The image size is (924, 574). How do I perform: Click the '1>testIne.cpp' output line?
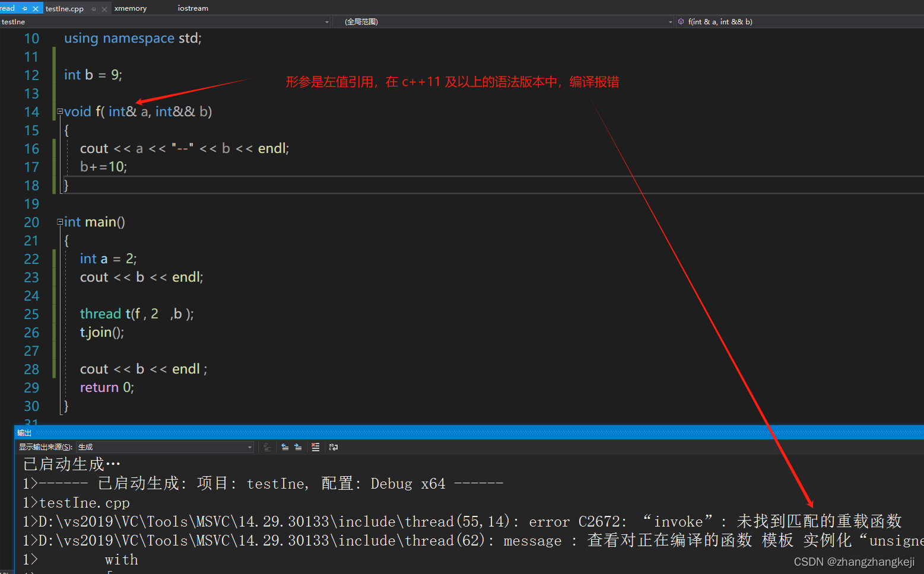(76, 503)
